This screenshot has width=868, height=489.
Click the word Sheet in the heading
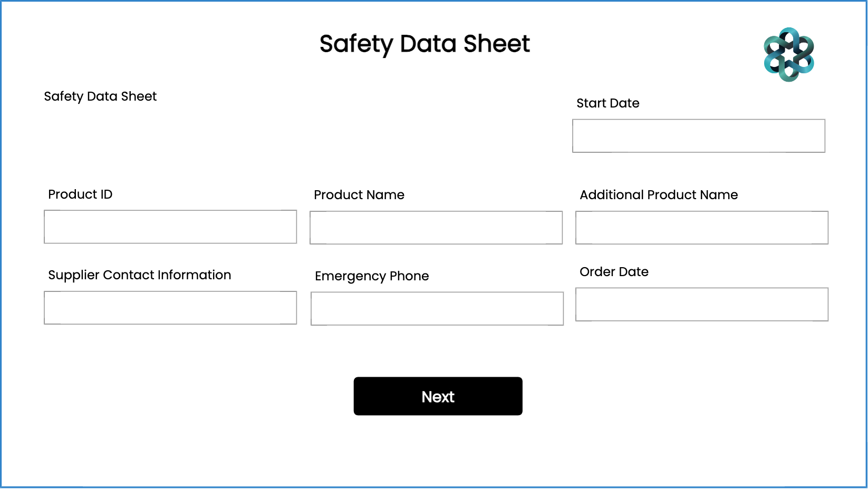coord(496,44)
